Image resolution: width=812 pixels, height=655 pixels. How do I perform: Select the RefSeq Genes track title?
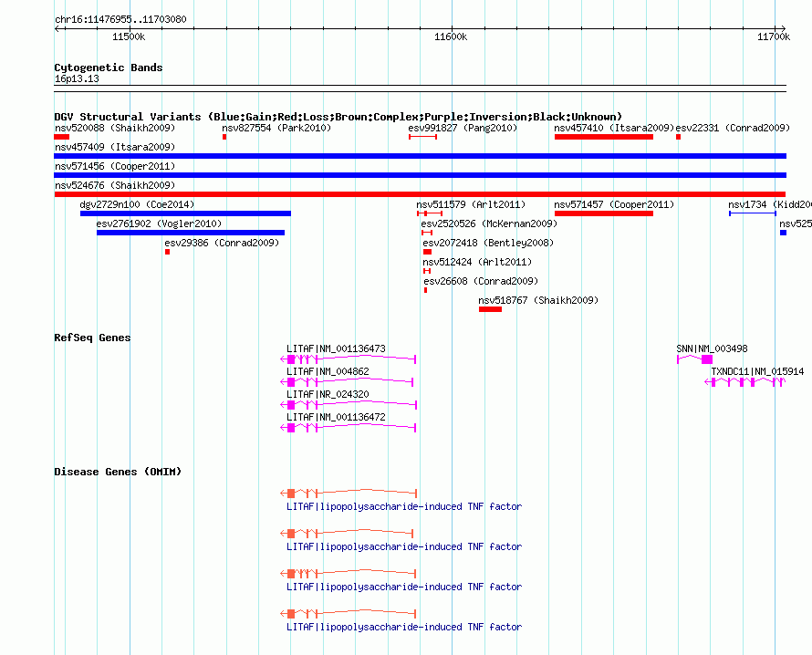tap(92, 338)
